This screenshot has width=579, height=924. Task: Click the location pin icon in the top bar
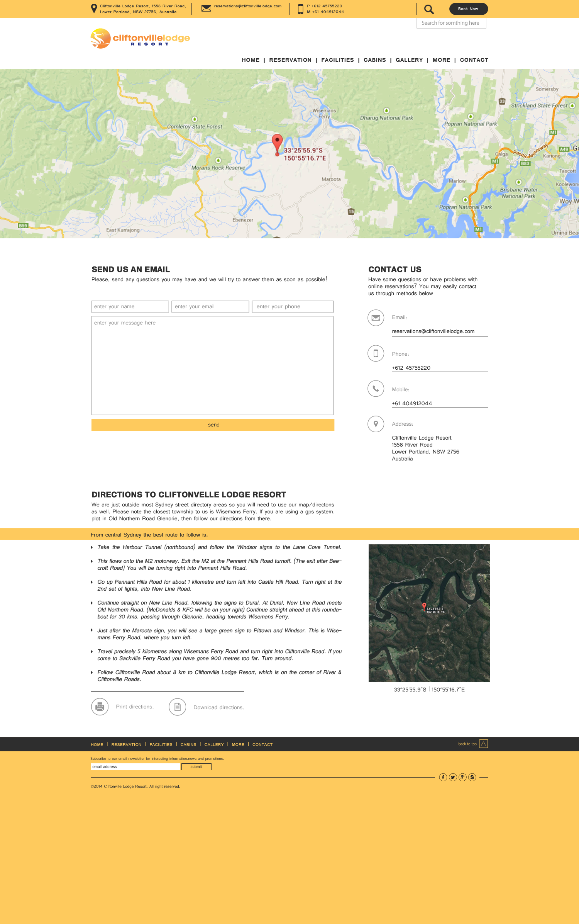tap(94, 8)
